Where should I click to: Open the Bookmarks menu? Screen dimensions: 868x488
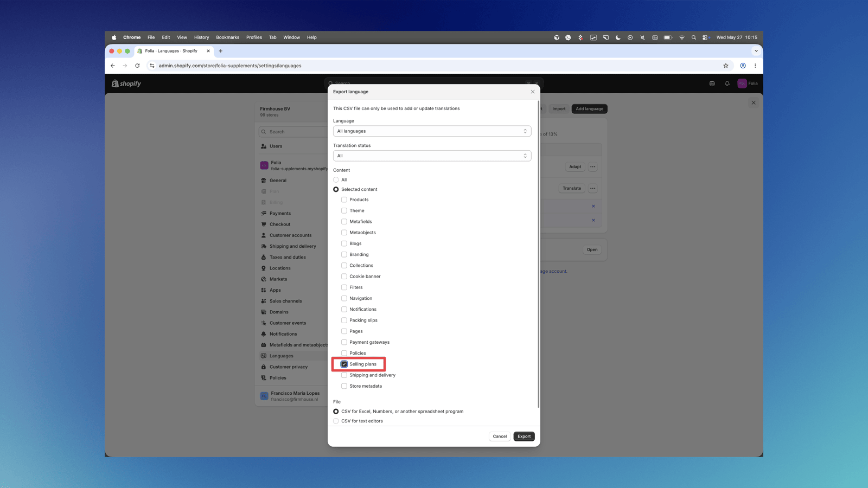[227, 37]
